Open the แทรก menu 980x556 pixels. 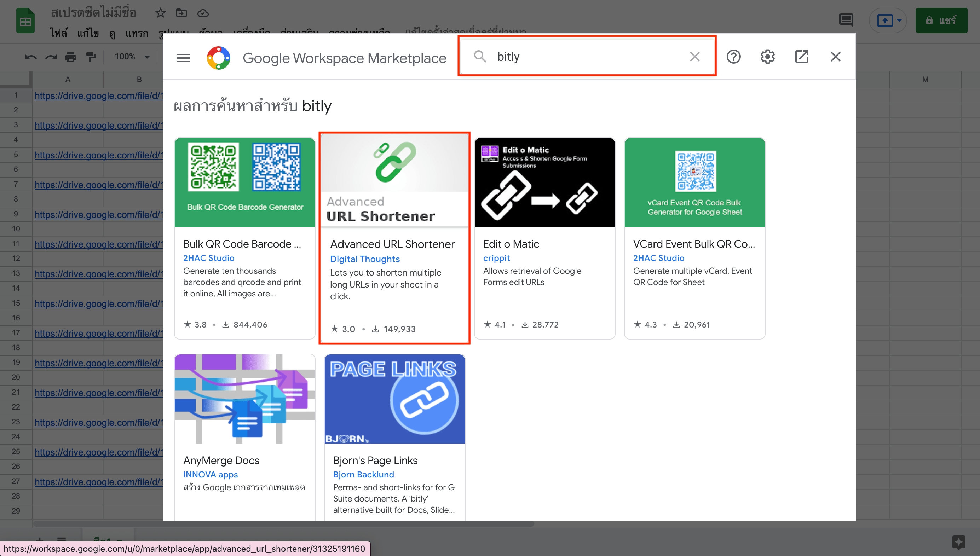(x=137, y=34)
